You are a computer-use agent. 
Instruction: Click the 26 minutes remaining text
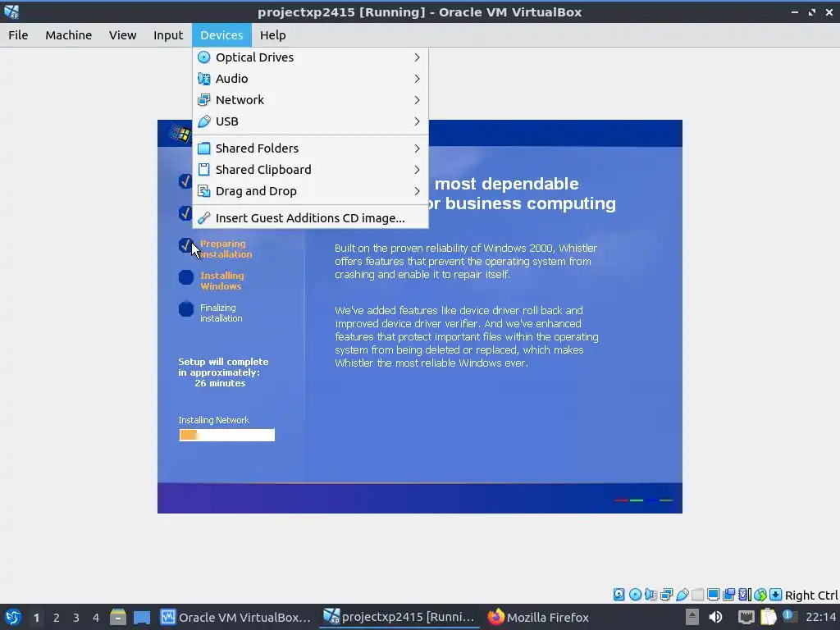[220, 383]
